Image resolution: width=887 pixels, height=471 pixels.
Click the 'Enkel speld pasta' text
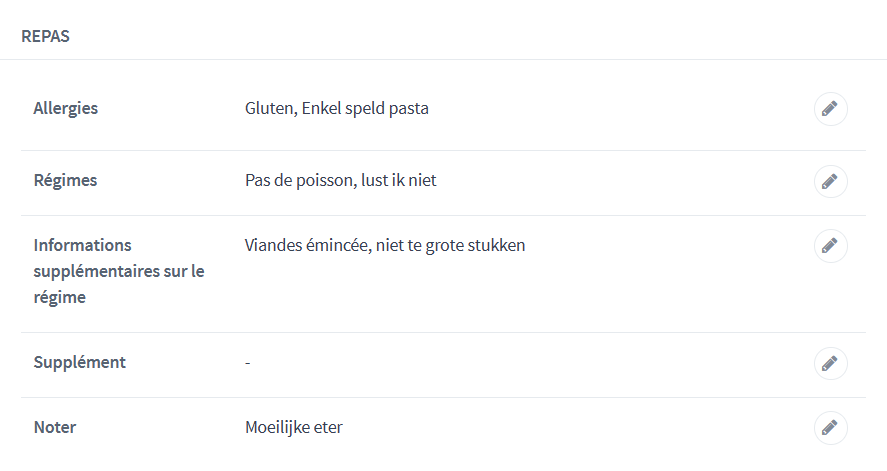pos(365,108)
